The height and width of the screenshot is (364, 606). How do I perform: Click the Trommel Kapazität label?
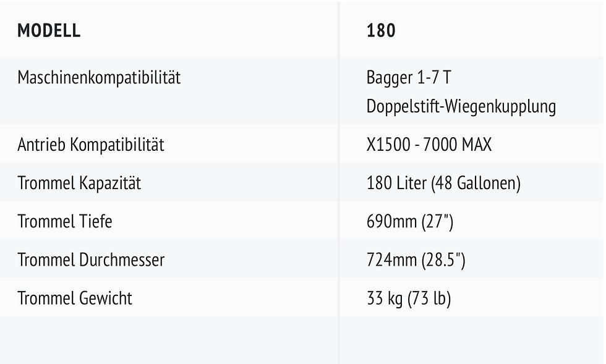point(79,183)
